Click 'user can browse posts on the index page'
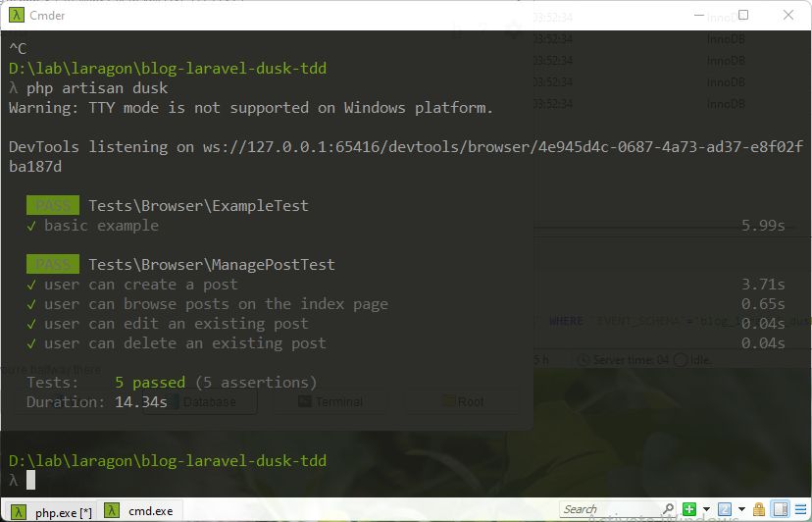 216,304
